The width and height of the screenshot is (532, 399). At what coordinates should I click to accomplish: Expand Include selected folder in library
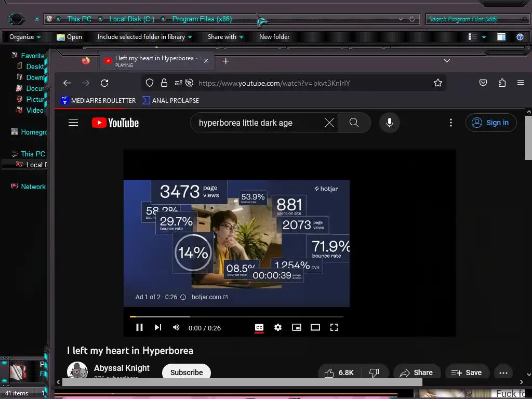(x=144, y=37)
